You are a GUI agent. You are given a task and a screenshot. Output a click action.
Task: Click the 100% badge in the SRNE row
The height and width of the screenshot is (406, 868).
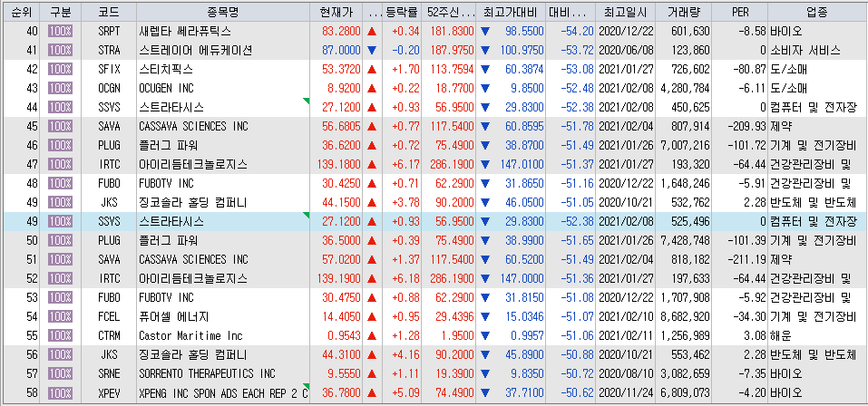60,374
